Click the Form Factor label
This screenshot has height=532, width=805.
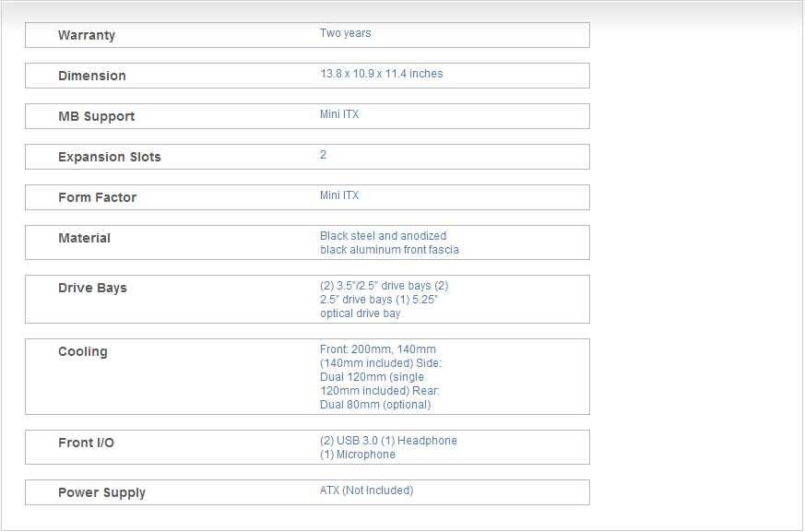click(97, 197)
